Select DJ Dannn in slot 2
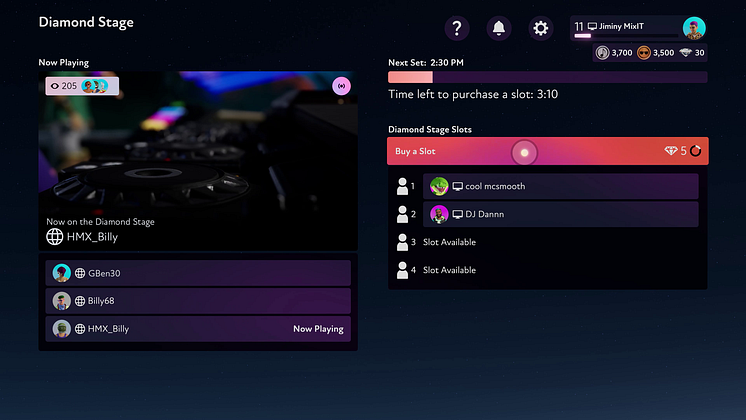The image size is (746, 420). [x=560, y=214]
